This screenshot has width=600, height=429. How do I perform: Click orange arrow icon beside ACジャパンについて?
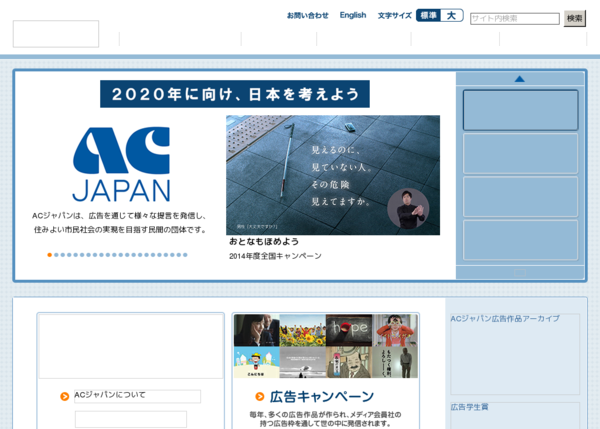pyautogui.click(x=65, y=396)
